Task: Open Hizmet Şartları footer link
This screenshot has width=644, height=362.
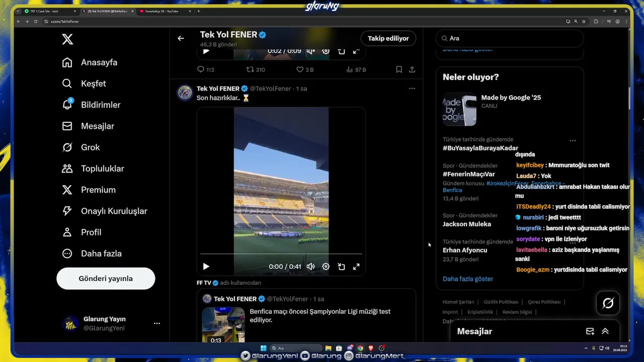Action: click(458, 302)
